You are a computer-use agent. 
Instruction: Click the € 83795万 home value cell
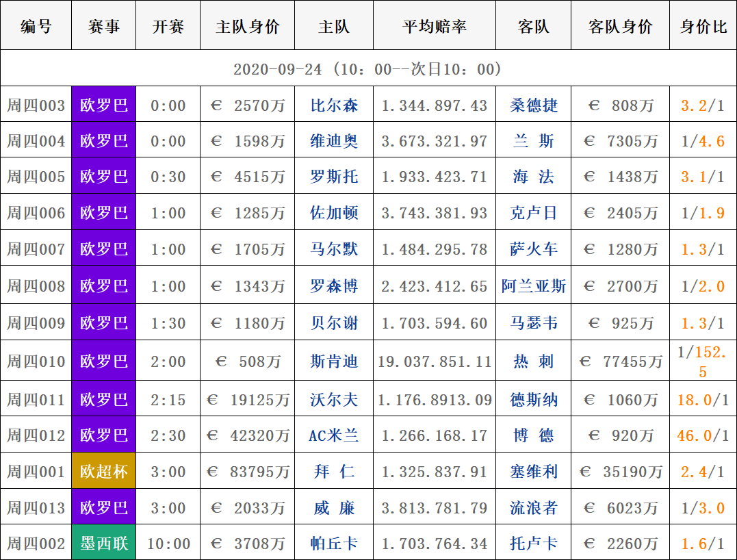(x=247, y=472)
